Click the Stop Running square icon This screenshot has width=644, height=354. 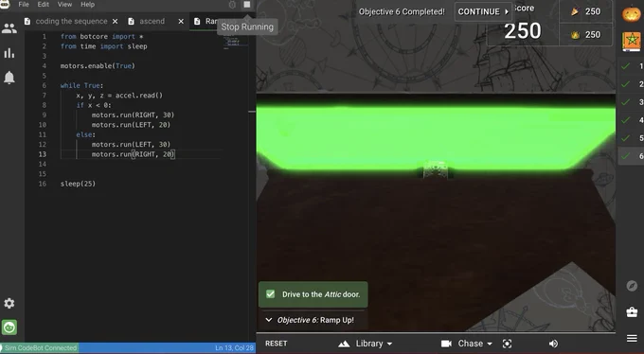coord(247,5)
